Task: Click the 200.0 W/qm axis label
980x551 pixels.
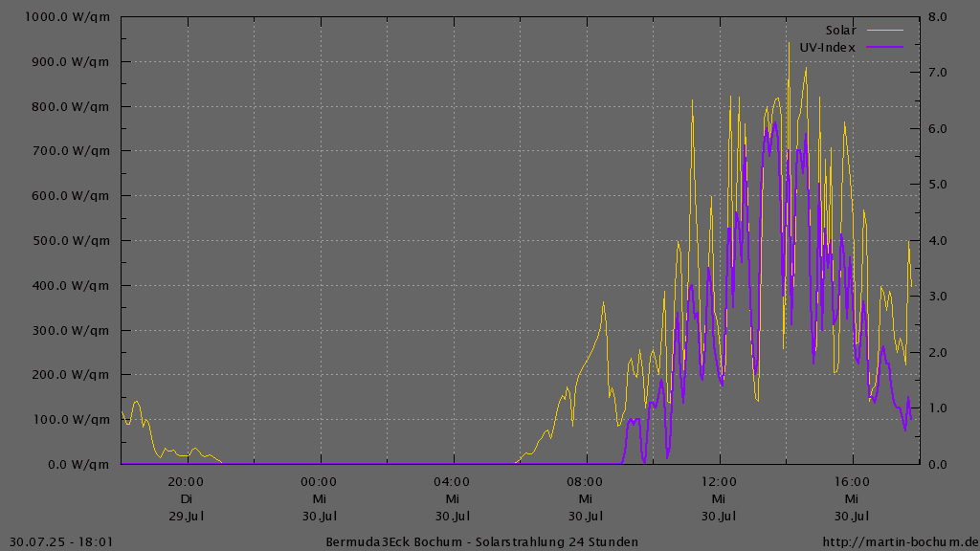Action: 71,375
